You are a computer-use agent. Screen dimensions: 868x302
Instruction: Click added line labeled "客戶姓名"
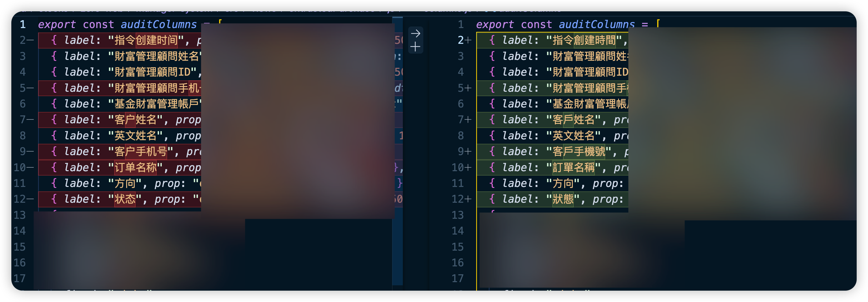point(553,119)
